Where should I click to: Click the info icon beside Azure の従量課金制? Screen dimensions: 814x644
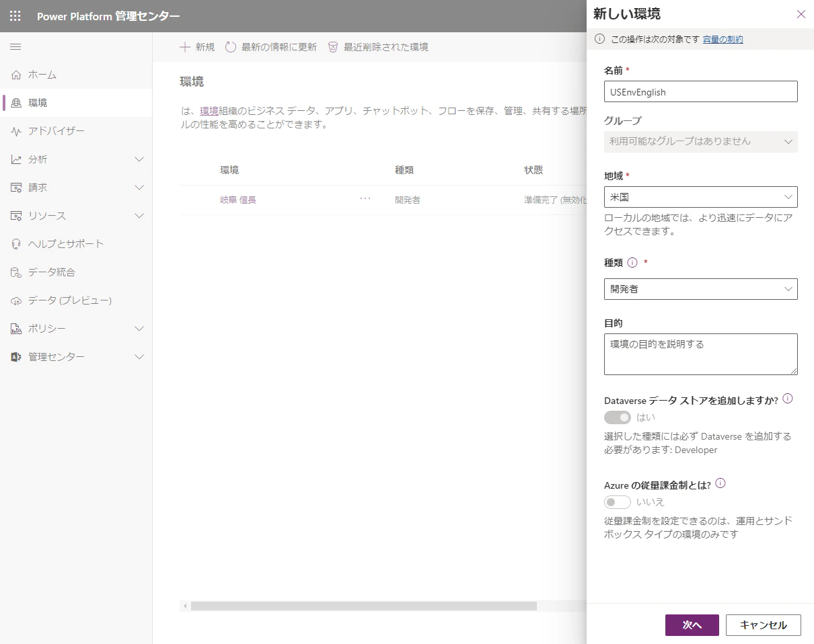point(720,483)
